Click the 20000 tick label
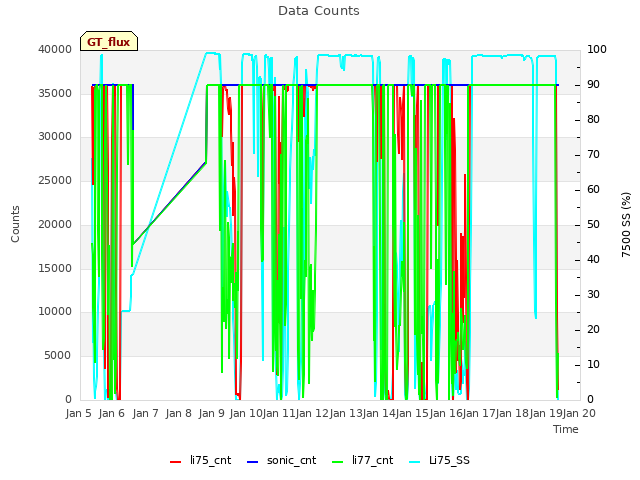Screen dimensions: 640x480 [55, 224]
